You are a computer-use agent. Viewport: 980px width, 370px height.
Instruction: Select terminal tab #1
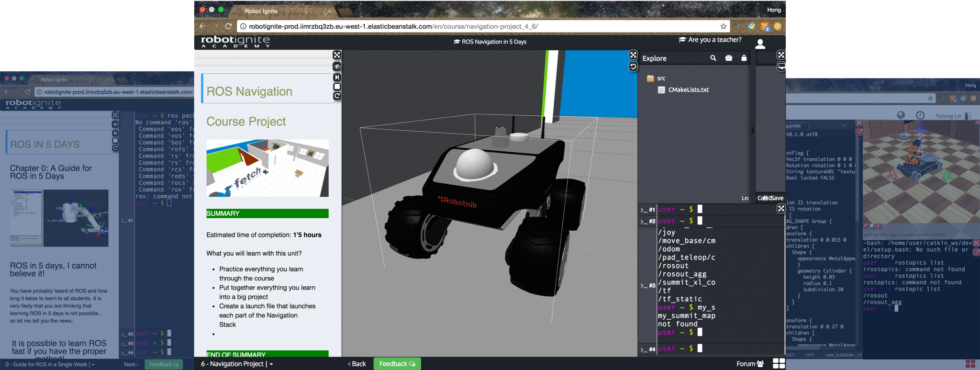[x=648, y=210]
